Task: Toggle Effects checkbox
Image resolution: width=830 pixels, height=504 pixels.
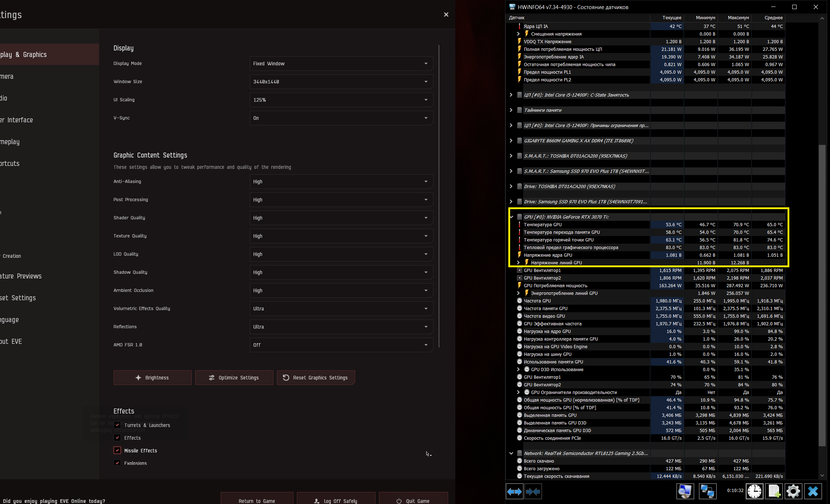Action: 117,438
